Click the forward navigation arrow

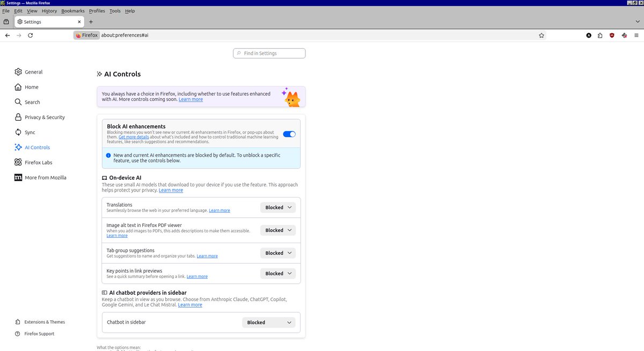point(19,35)
